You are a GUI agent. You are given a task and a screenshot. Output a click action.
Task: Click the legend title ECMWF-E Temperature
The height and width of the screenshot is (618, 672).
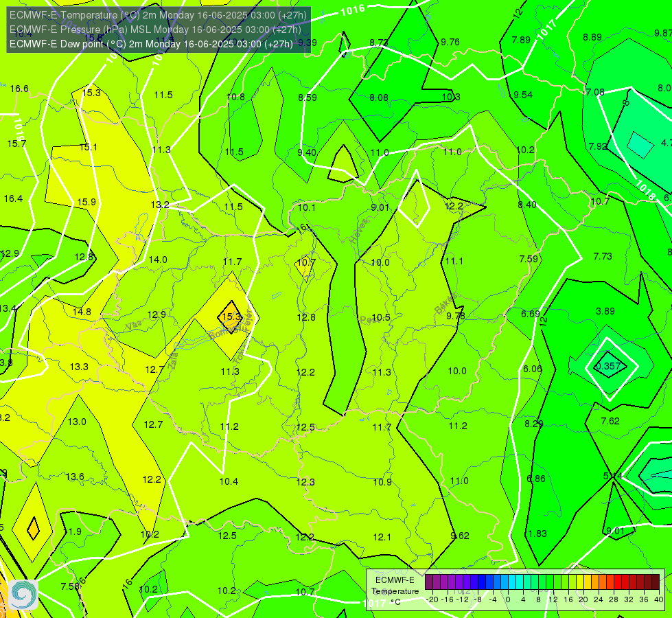coord(395,586)
